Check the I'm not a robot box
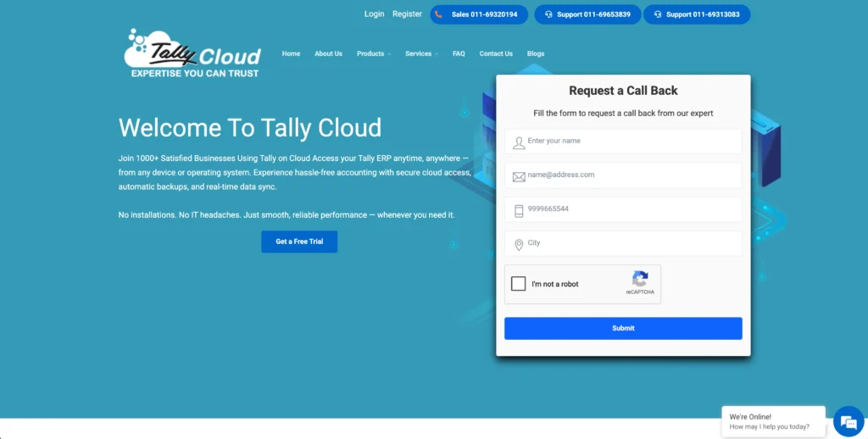Image resolution: width=868 pixels, height=439 pixels. click(518, 284)
